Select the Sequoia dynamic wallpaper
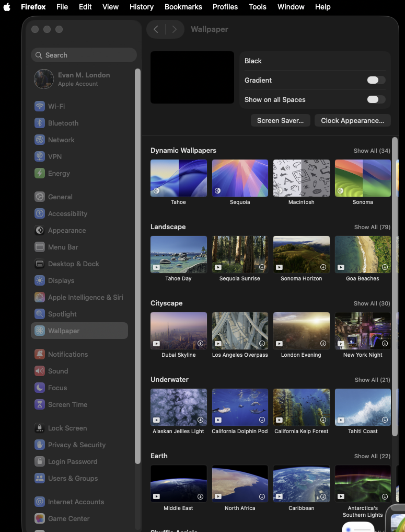Screen dimensions: 405x532 pyautogui.click(x=240, y=178)
